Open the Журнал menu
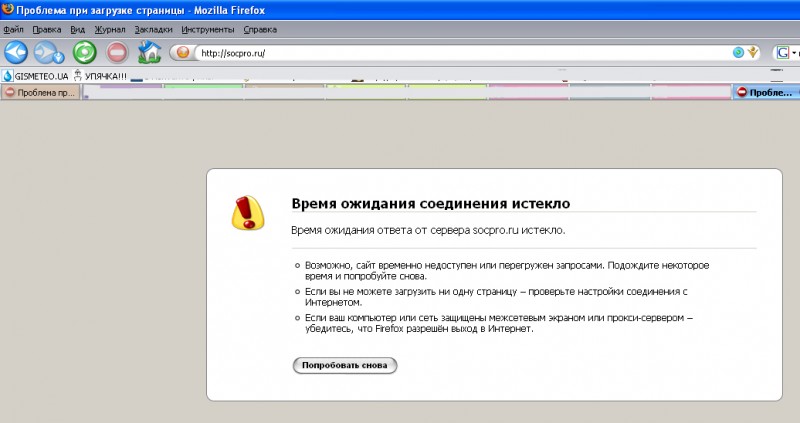Image resolution: width=800 pixels, height=423 pixels. tap(109, 30)
